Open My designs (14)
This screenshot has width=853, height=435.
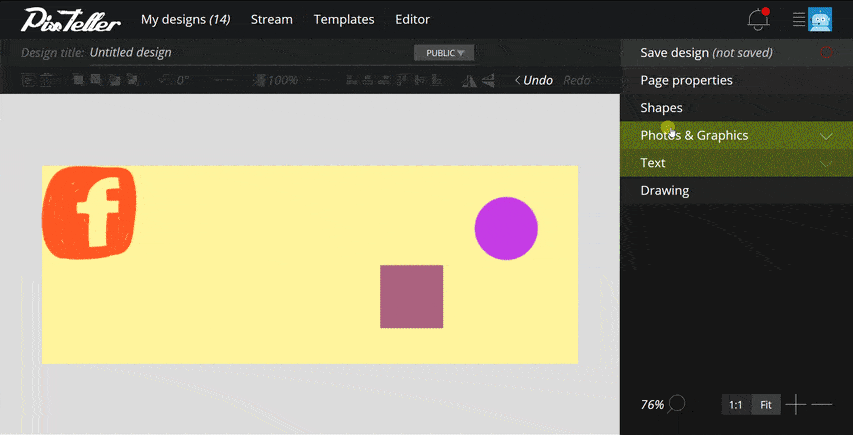click(x=186, y=20)
